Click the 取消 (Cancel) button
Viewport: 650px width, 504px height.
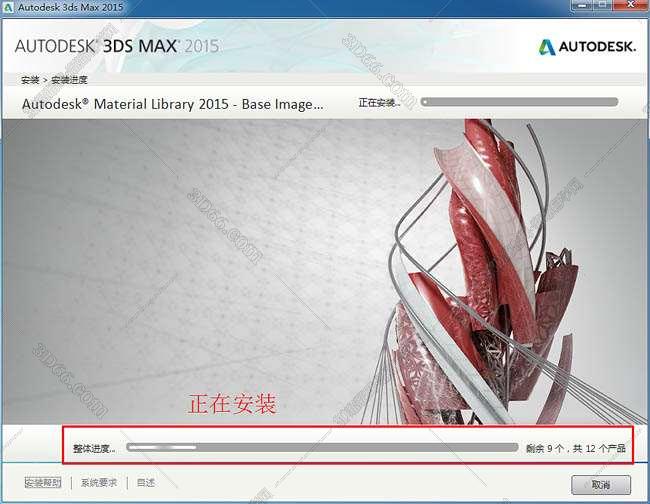pos(601,485)
